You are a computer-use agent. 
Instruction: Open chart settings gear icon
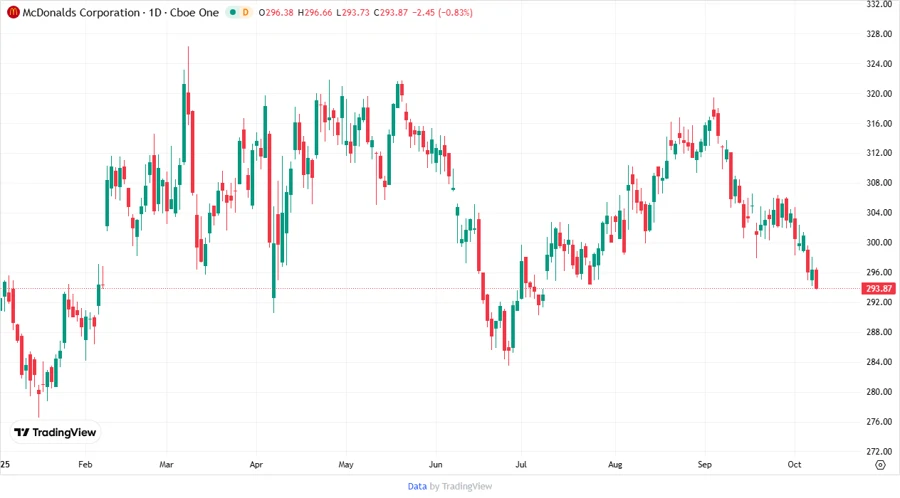coord(880,465)
